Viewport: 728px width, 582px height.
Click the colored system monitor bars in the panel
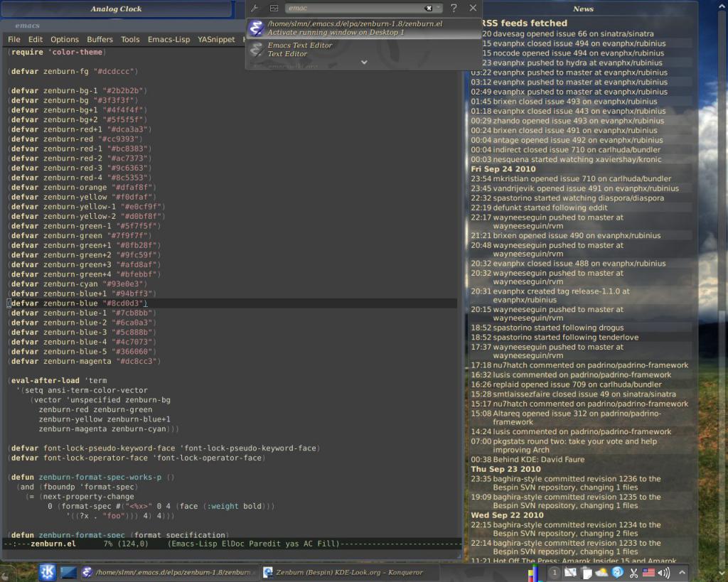click(x=535, y=573)
